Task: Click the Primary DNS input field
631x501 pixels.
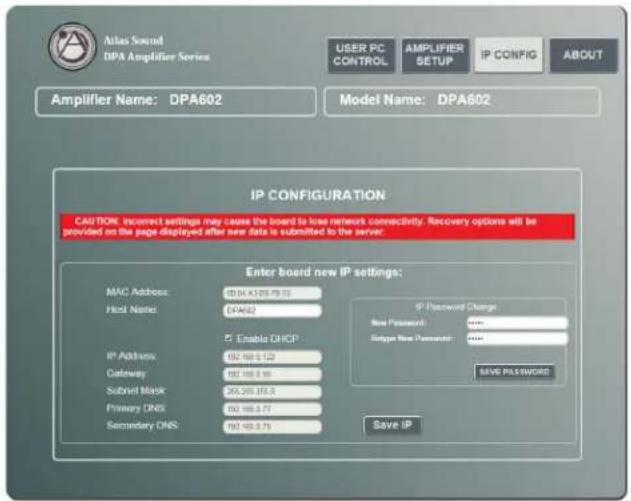Action: (x=272, y=409)
